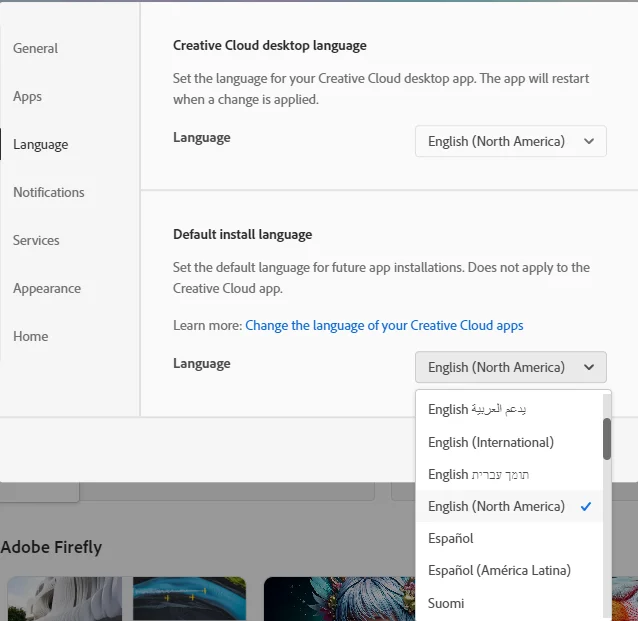Select Español (América Latina) language option
This screenshot has width=638, height=621.
click(x=499, y=570)
